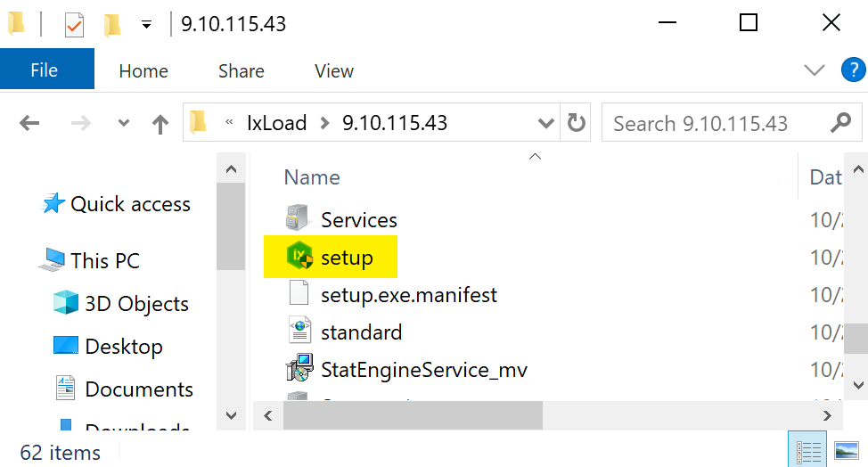This screenshot has width=868, height=467.
Task: Click the Services file icon
Action: click(299, 219)
